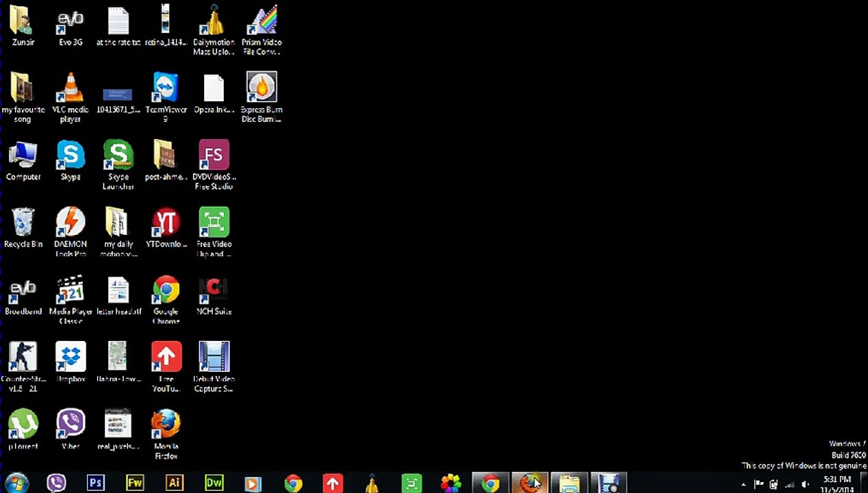This screenshot has width=868, height=493.
Task: Launch DAEMON Tools Pro shortcut
Action: (x=71, y=232)
